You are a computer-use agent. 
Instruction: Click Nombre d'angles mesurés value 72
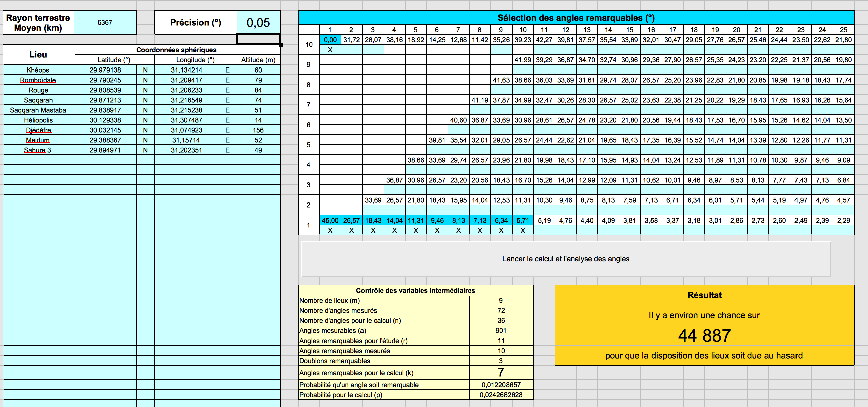pos(501,311)
